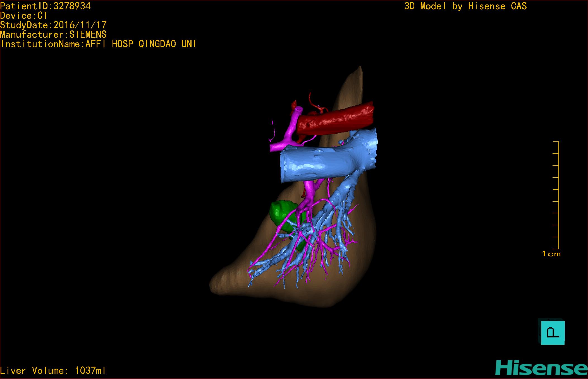The image size is (588, 379).
Task: Click the Hisense logo
Action: pos(541,368)
